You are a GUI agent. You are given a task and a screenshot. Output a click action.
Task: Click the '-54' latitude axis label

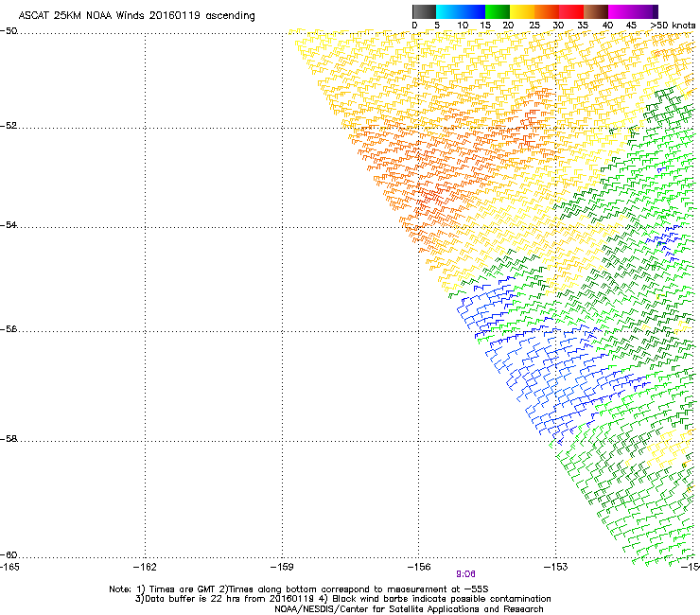coord(9,225)
